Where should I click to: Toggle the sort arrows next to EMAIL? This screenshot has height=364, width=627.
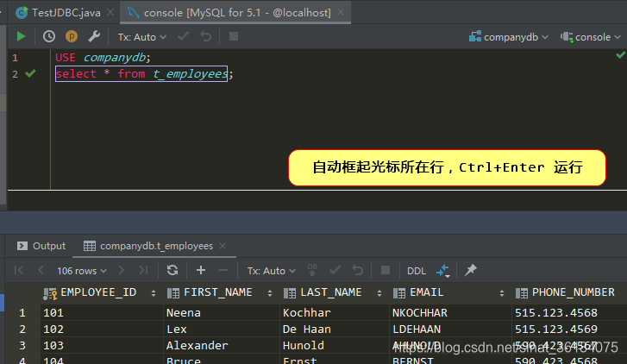click(501, 293)
